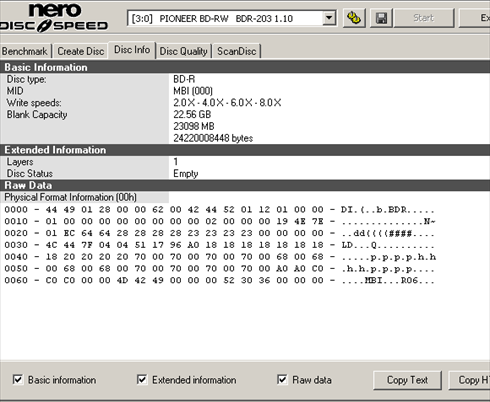
Task: Select the MID value MBI (000)
Action: coord(193,91)
